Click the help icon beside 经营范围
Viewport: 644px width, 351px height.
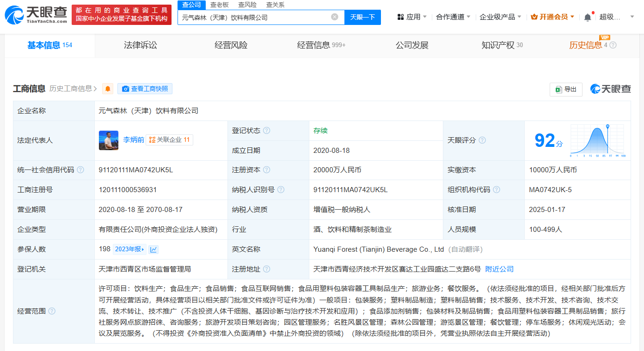coord(52,311)
